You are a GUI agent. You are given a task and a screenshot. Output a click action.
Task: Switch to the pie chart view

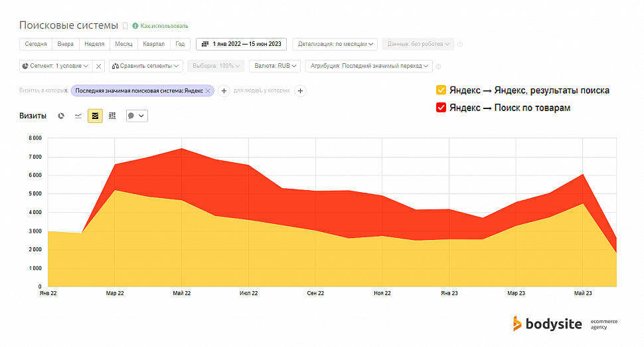pos(61,116)
